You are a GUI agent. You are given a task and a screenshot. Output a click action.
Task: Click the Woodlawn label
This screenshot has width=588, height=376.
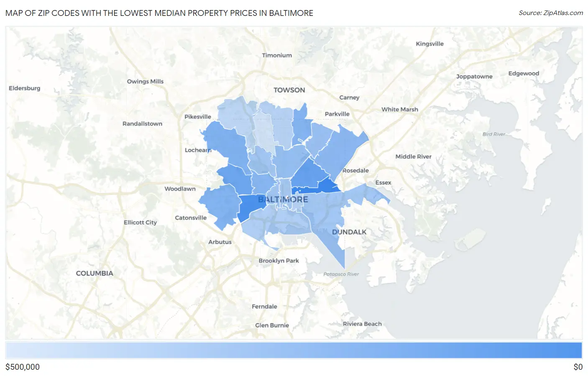[180, 189]
